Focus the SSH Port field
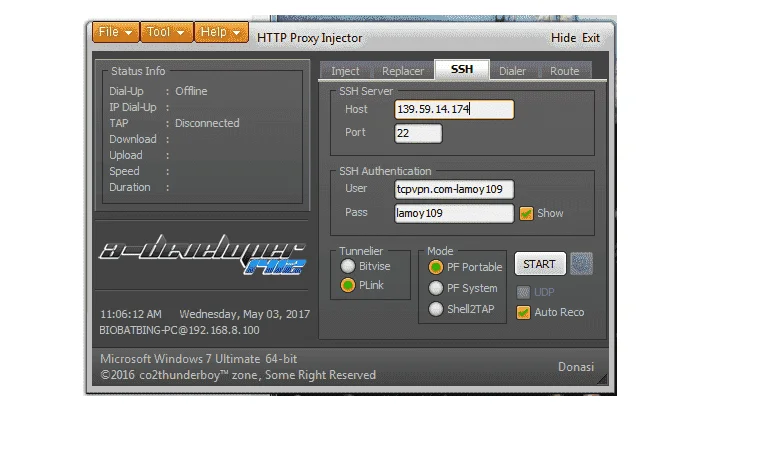This screenshot has height=460, width=768. (418, 133)
